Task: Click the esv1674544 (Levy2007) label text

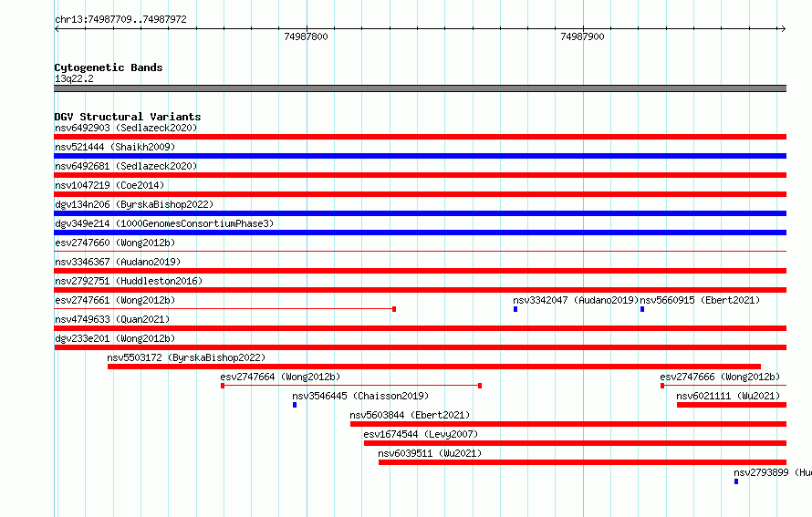Action: pos(421,434)
